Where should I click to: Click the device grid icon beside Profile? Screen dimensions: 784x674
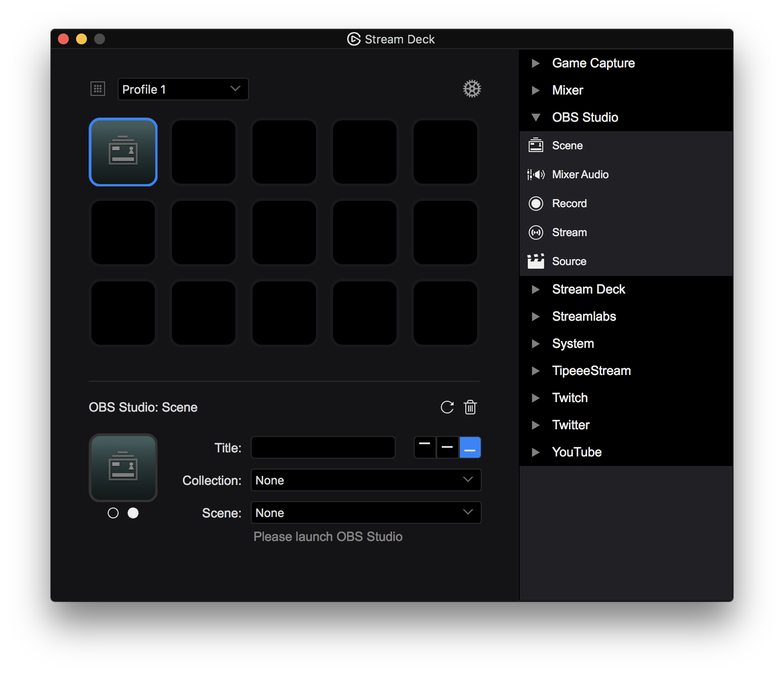coord(98,89)
